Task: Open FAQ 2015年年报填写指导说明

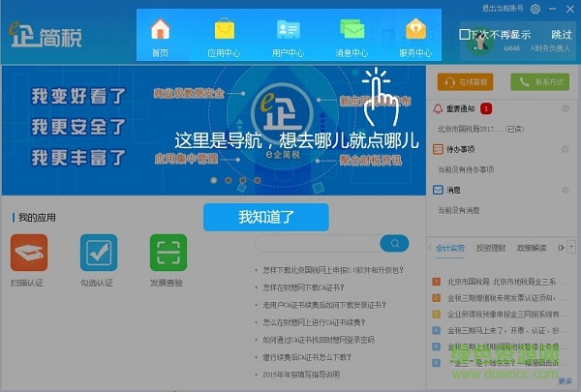Action: coord(301,375)
